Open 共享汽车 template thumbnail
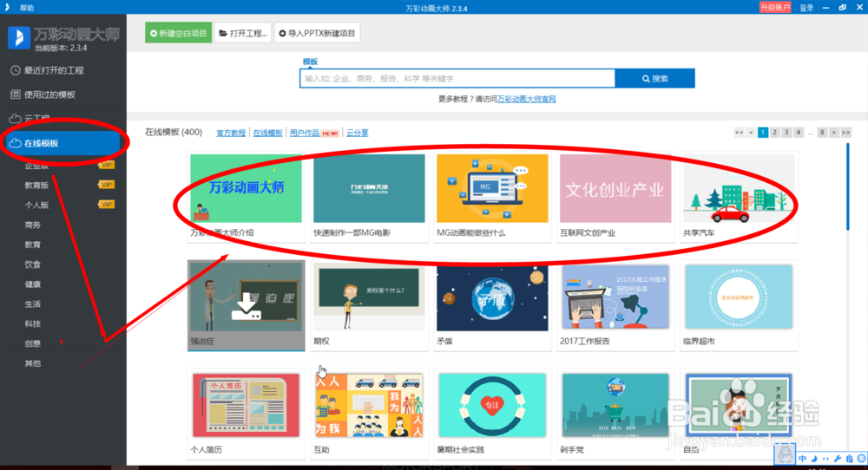This screenshot has width=868, height=470. pyautogui.click(x=739, y=188)
